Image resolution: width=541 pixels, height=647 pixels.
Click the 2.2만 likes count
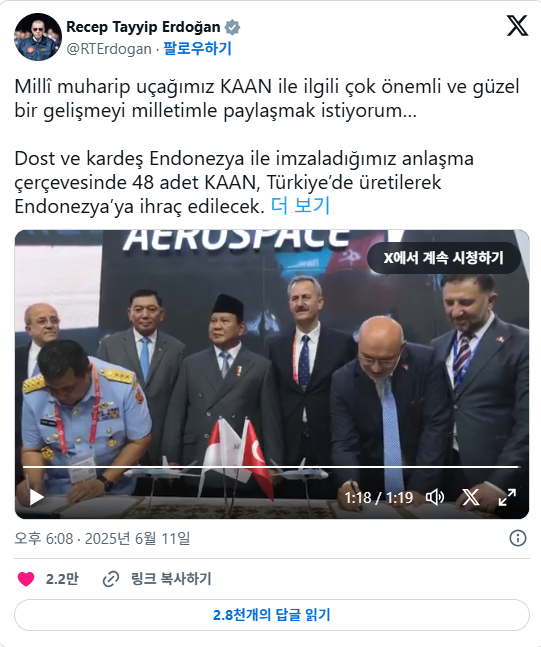coord(62,579)
